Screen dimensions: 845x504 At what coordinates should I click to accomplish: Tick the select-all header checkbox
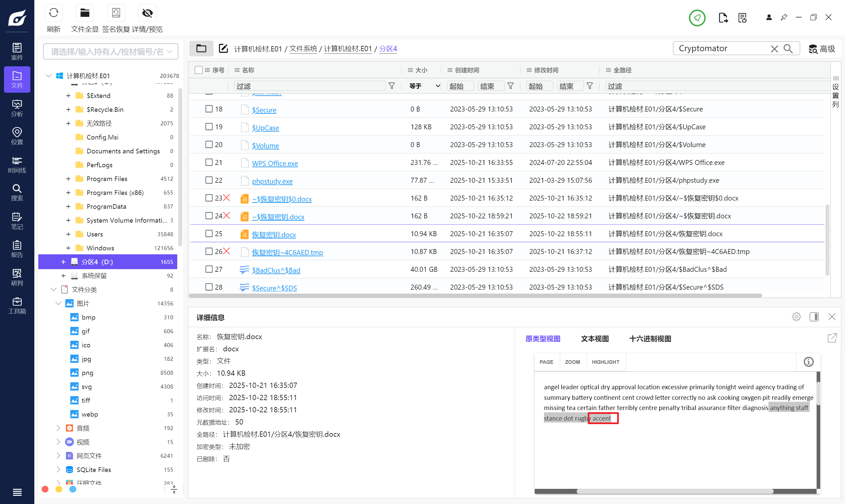[198, 70]
